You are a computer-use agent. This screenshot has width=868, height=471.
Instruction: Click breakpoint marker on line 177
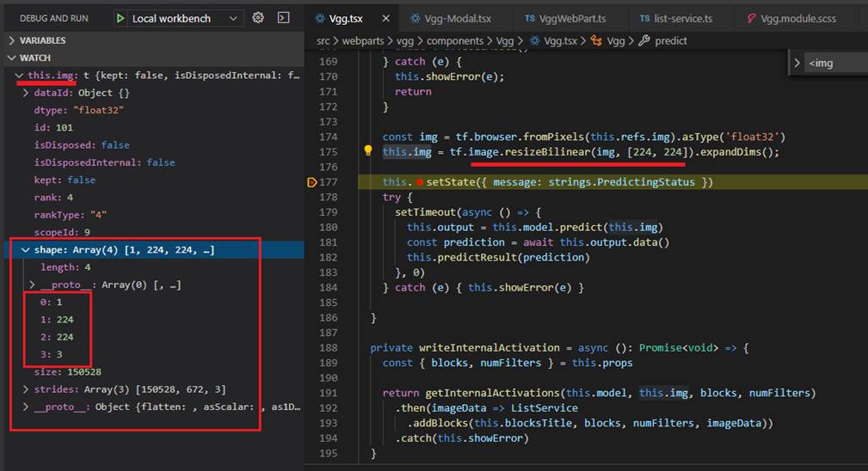point(311,182)
